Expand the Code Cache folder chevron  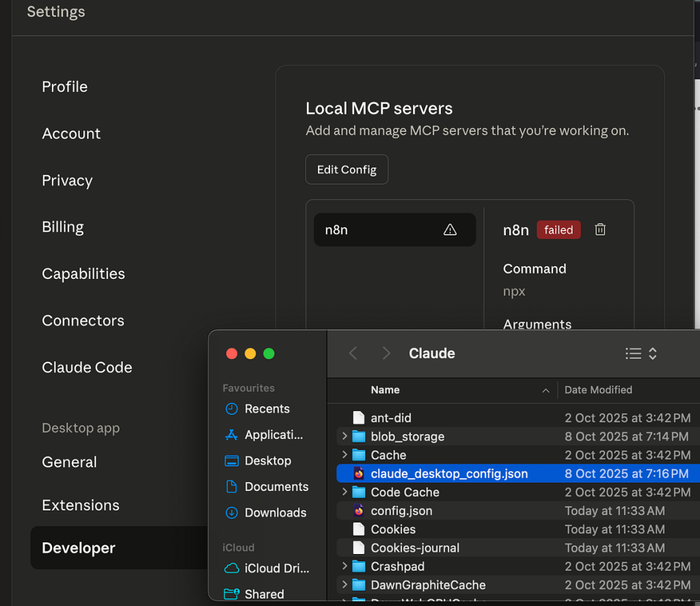[345, 492]
